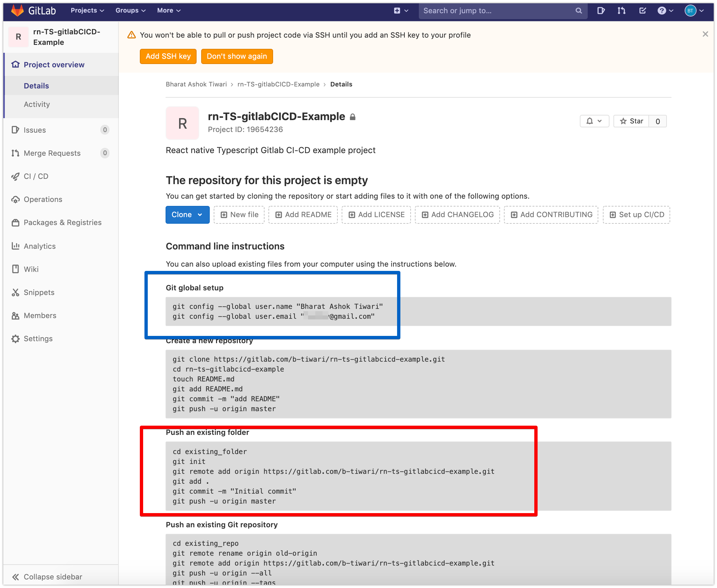Open the Bharat Ashok Tiwari breadcrumb link
Image resolution: width=717 pixels, height=588 pixels.
(196, 84)
